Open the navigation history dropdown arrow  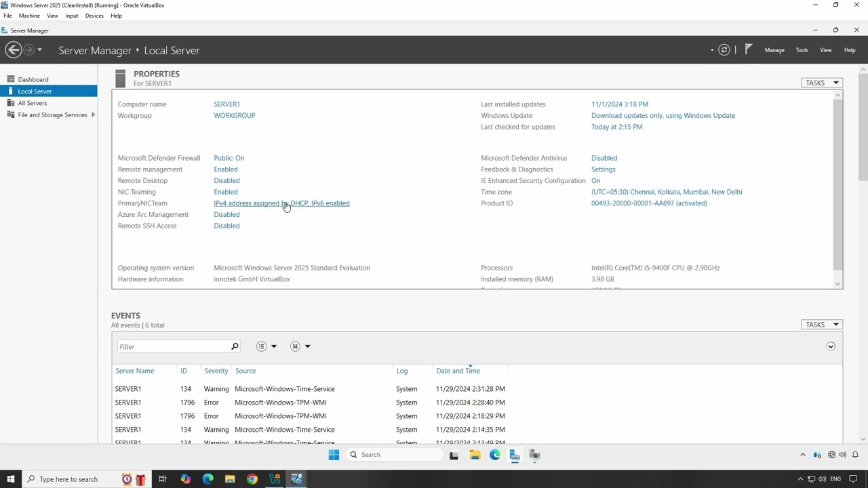(x=39, y=50)
